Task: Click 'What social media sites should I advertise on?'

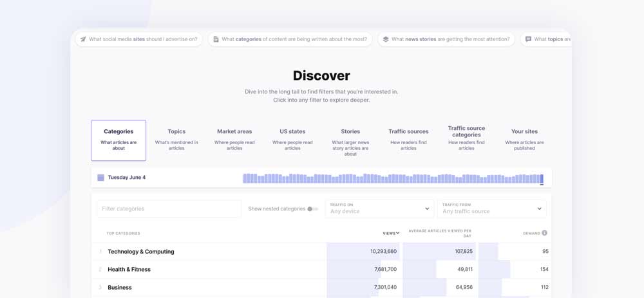Action: click(x=139, y=39)
